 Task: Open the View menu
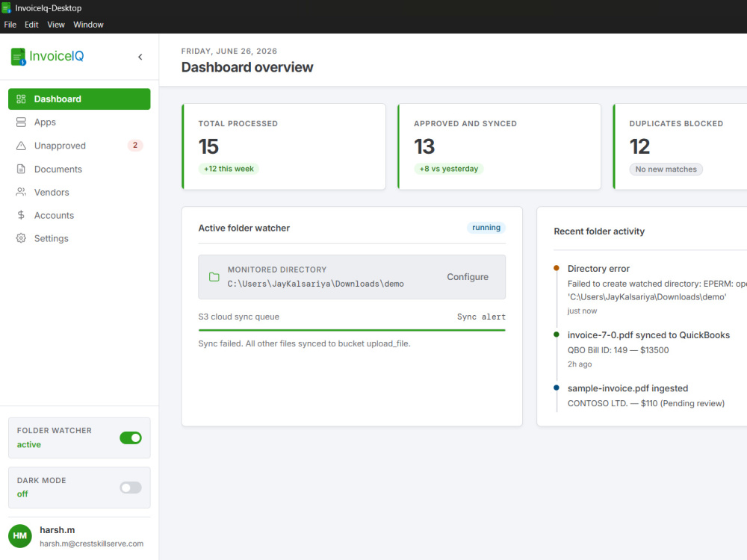coord(56,25)
